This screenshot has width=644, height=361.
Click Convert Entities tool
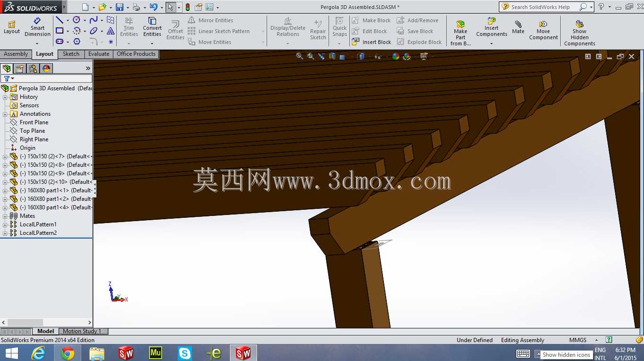tap(152, 27)
